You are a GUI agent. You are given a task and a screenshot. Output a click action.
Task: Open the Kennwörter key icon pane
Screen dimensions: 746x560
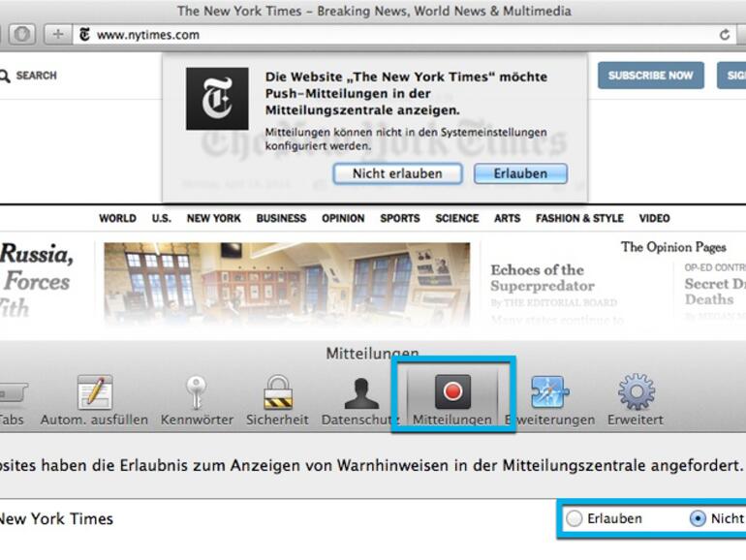197,400
